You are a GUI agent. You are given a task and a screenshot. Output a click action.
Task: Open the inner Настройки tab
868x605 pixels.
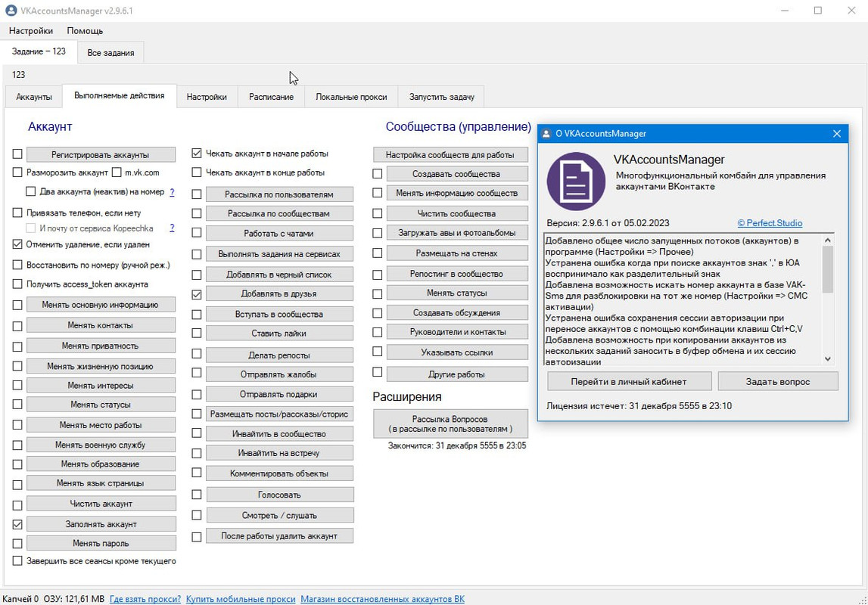click(207, 97)
